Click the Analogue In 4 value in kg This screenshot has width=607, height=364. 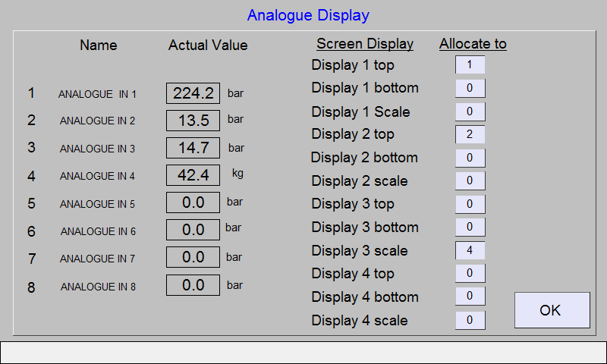click(193, 175)
